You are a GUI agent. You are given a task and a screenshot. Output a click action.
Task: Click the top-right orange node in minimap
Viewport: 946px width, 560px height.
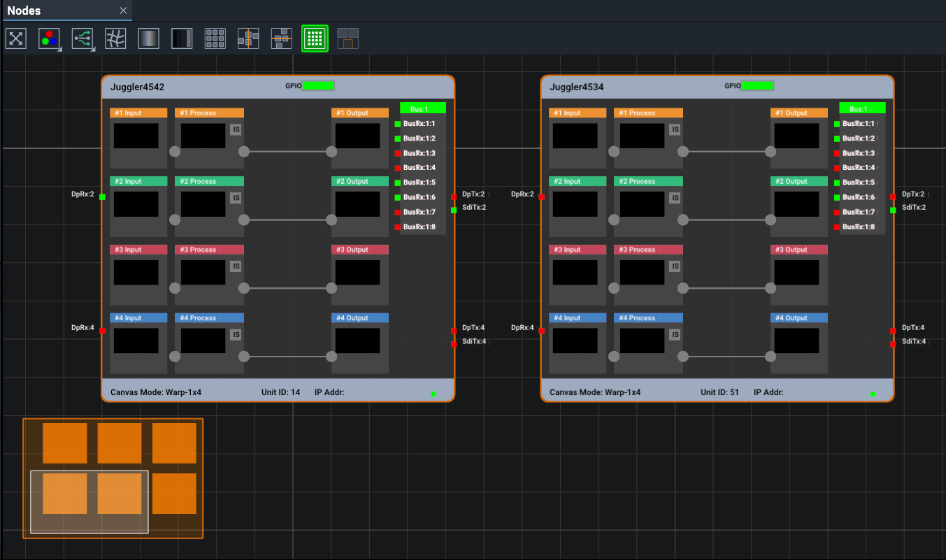(174, 443)
